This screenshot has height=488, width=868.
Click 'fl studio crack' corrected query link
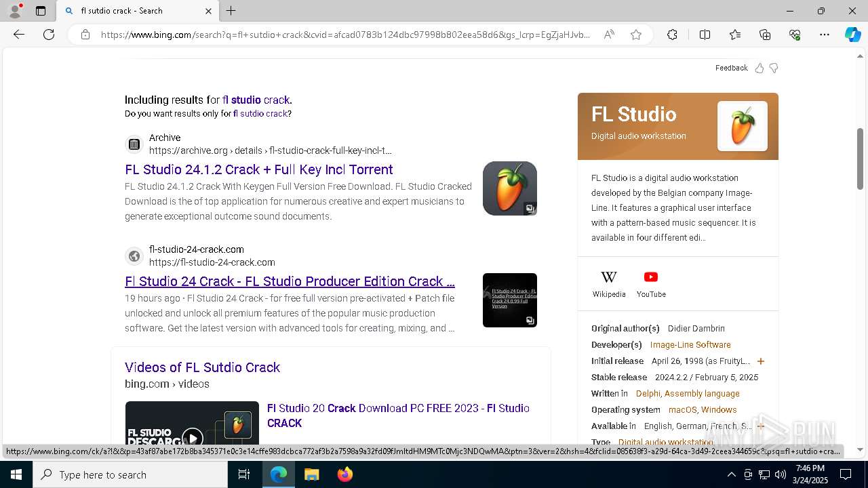(x=256, y=100)
